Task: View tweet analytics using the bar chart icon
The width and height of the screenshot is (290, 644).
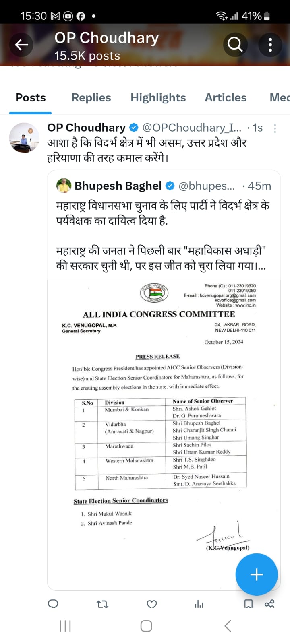Action: 199,604
